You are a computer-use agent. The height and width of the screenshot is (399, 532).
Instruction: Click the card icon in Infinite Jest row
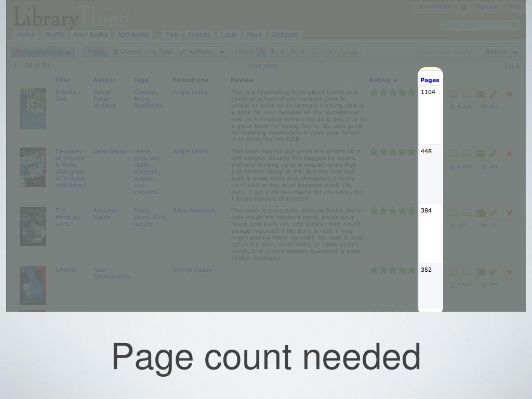pyautogui.click(x=467, y=95)
